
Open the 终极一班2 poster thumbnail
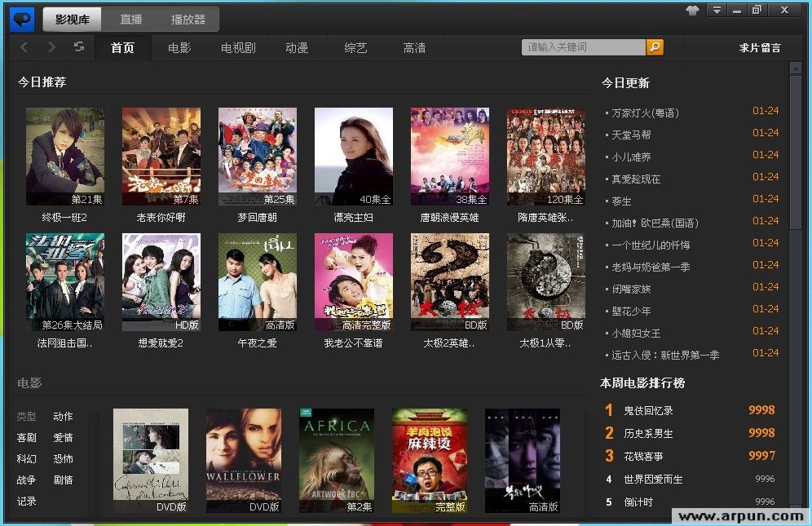coord(65,157)
